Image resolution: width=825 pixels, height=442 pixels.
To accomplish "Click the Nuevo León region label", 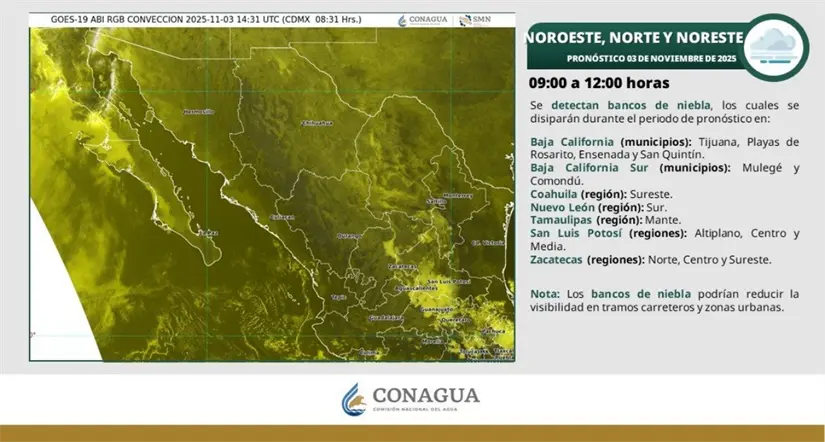I will 587,207.
